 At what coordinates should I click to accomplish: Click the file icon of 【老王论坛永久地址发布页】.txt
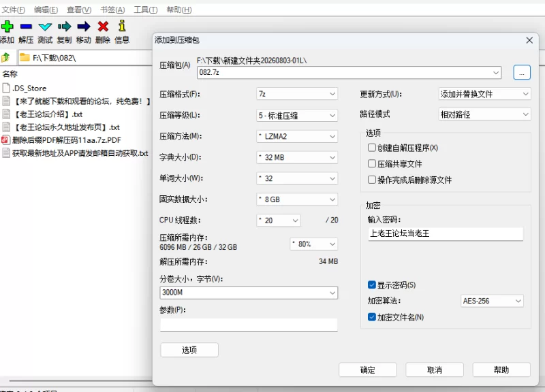click(6, 127)
